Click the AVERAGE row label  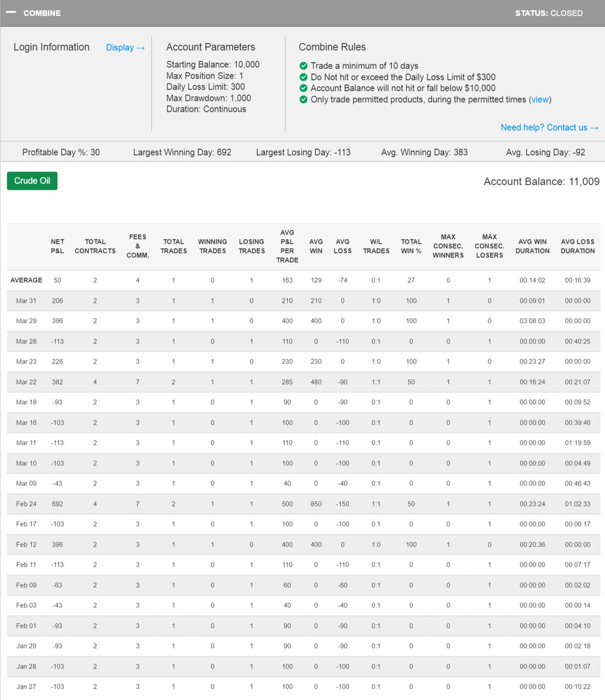pyautogui.click(x=26, y=280)
